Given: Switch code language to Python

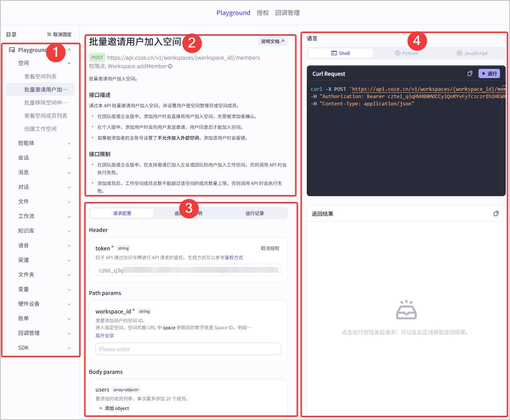Looking at the screenshot, I should (406, 53).
